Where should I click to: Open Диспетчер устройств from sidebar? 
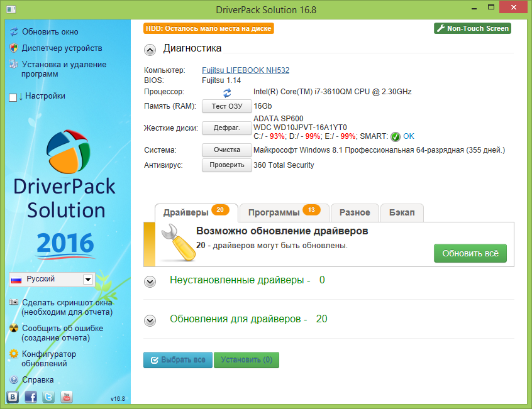pyautogui.click(x=62, y=48)
